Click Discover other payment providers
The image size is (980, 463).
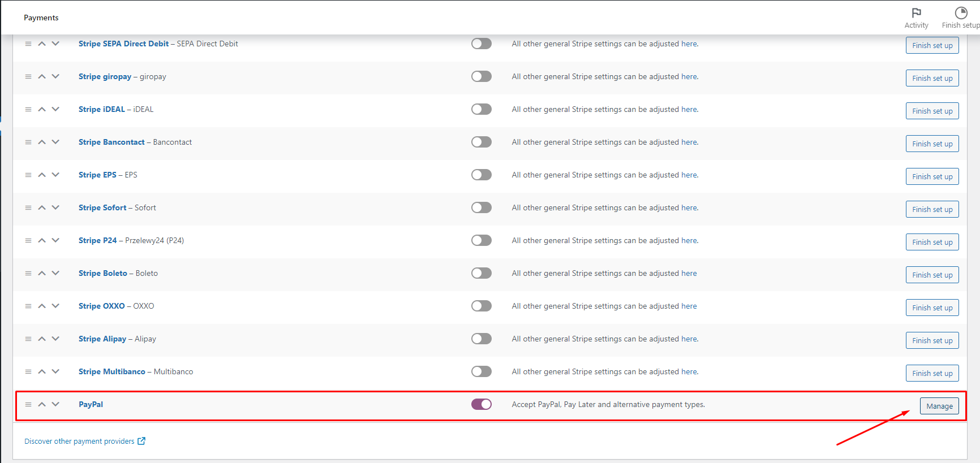click(79, 441)
